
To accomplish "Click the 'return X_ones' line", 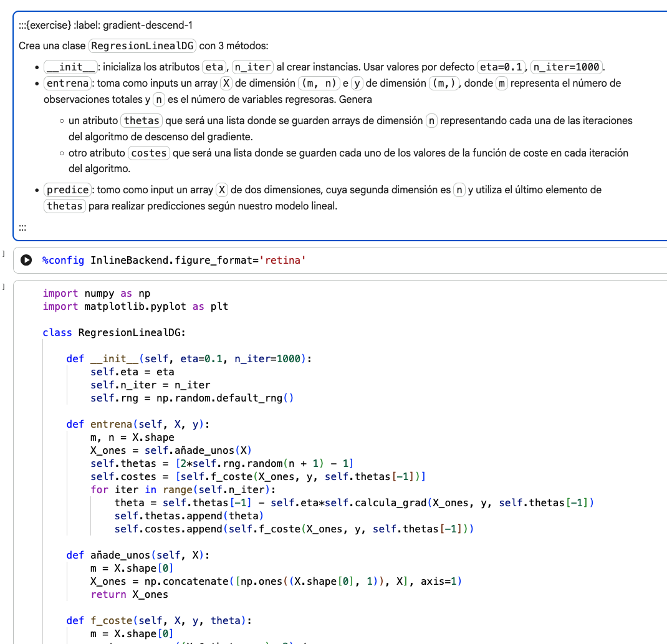I will pyautogui.click(x=129, y=594).
